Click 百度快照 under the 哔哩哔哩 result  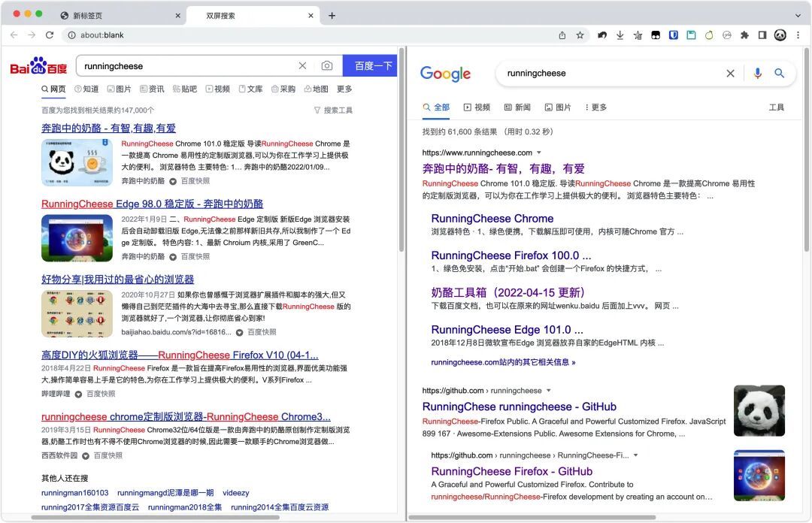(x=101, y=394)
